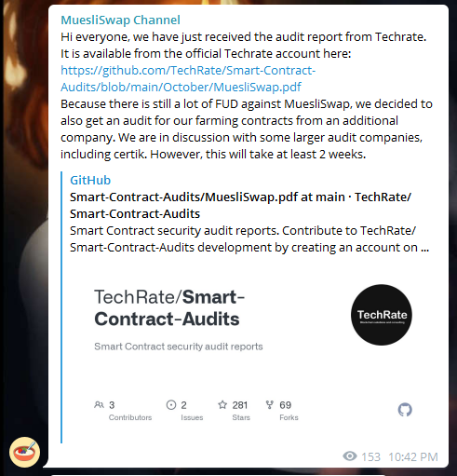This screenshot has width=457, height=476.
Task: Click the 10:42 PM message timestamp
Action: tap(413, 456)
